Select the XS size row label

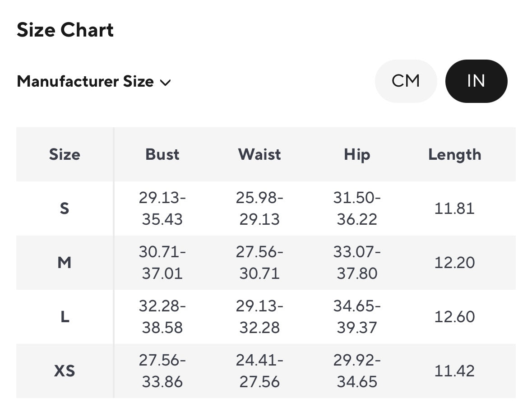point(65,371)
